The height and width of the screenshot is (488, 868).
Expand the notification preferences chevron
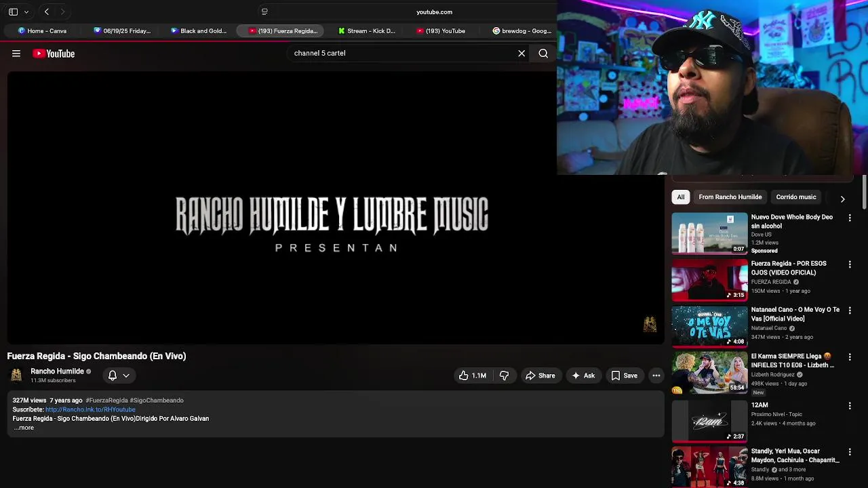pyautogui.click(x=126, y=375)
